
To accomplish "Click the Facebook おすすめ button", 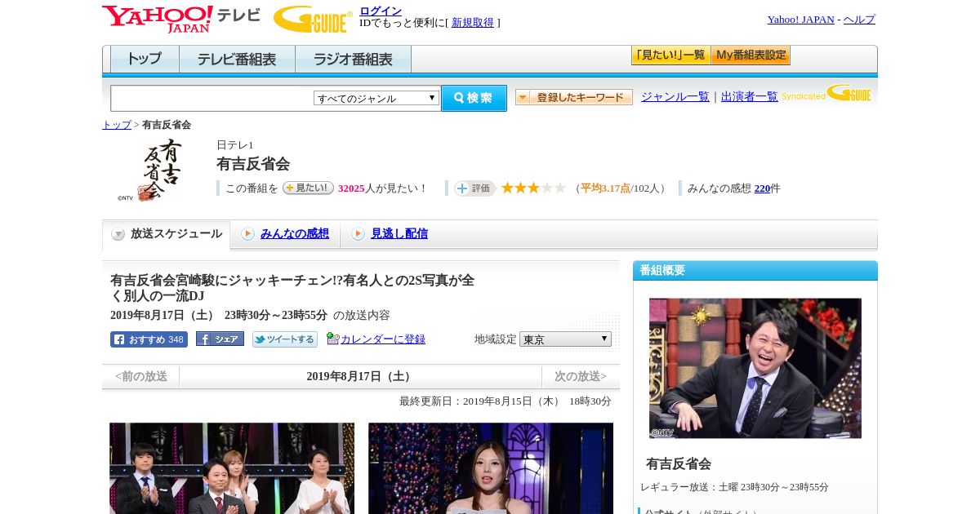I will click(149, 339).
